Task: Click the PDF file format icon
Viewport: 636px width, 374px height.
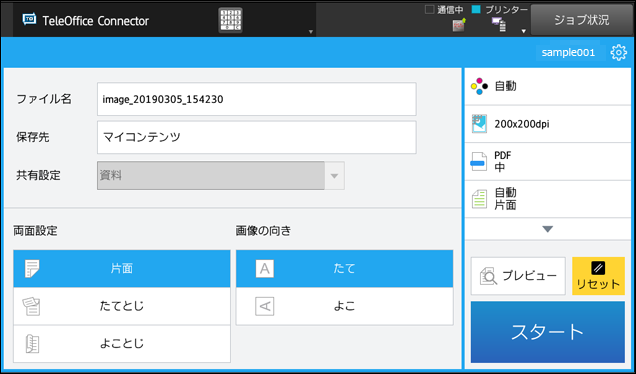Action: [x=479, y=162]
